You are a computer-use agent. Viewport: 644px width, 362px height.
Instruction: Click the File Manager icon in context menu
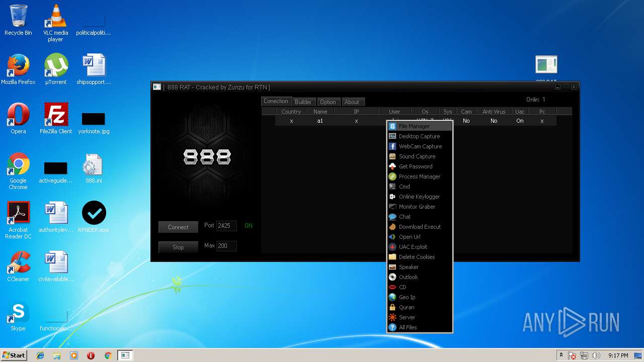click(x=392, y=126)
